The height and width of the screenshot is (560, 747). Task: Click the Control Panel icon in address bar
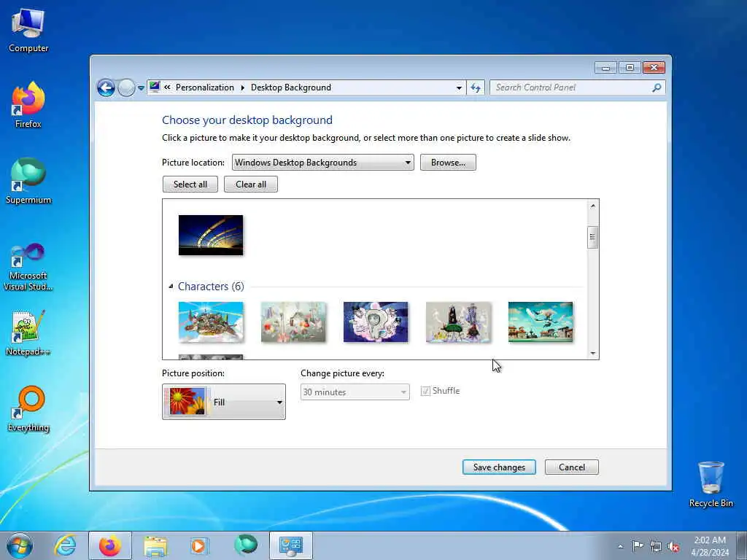click(x=155, y=87)
